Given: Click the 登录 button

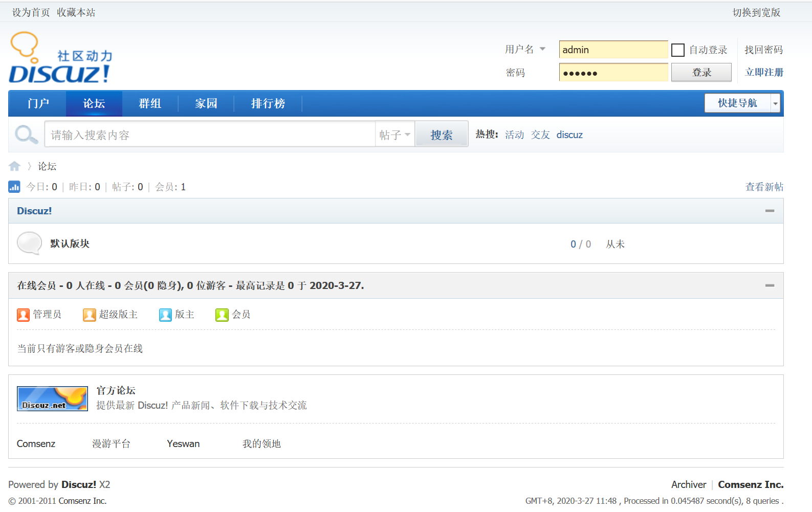Looking at the screenshot, I should pos(701,72).
